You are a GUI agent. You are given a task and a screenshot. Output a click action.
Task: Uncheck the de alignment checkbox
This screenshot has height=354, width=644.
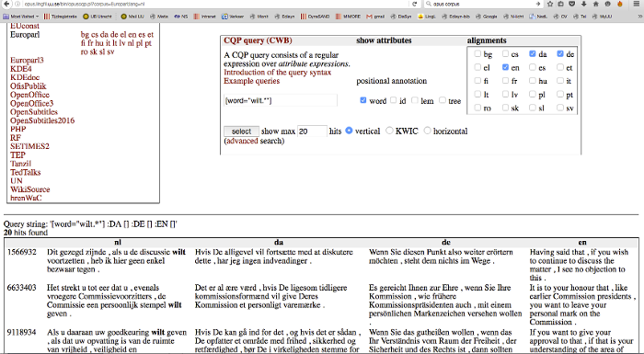(560, 54)
